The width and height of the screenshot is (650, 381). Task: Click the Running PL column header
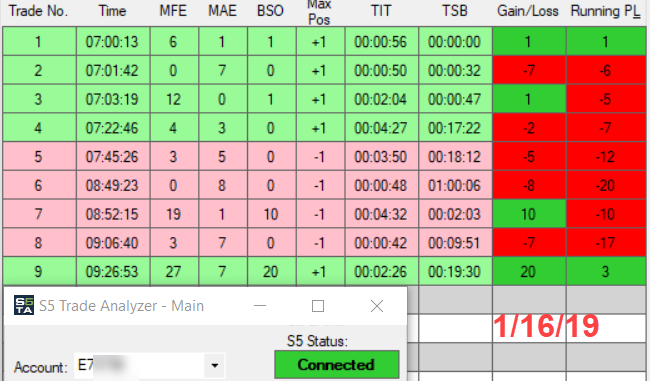pos(605,11)
